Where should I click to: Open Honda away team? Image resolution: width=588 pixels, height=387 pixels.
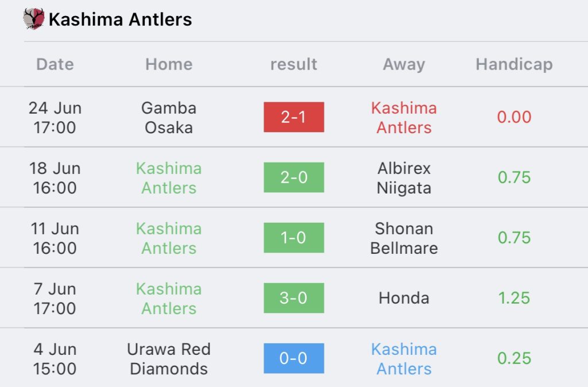click(404, 298)
